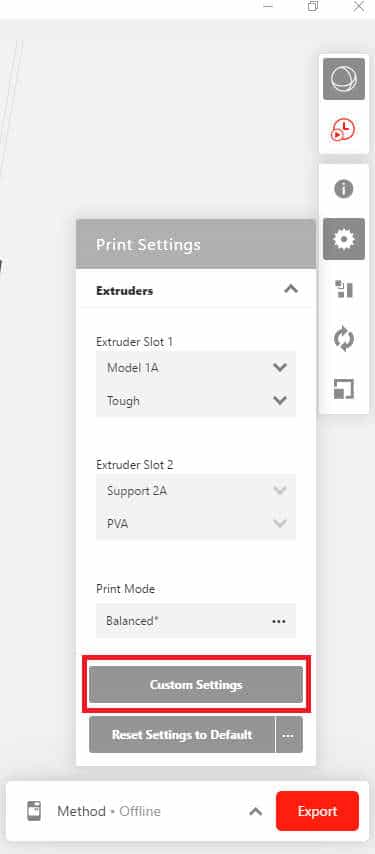The image size is (375, 854).
Task: Toggle the Print Settings gear icon
Action: tap(343, 239)
